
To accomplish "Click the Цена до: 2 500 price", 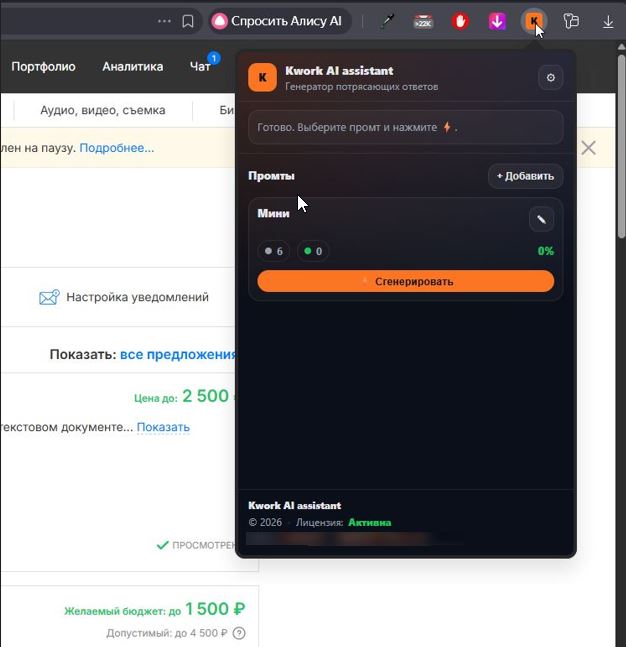I will point(184,396).
